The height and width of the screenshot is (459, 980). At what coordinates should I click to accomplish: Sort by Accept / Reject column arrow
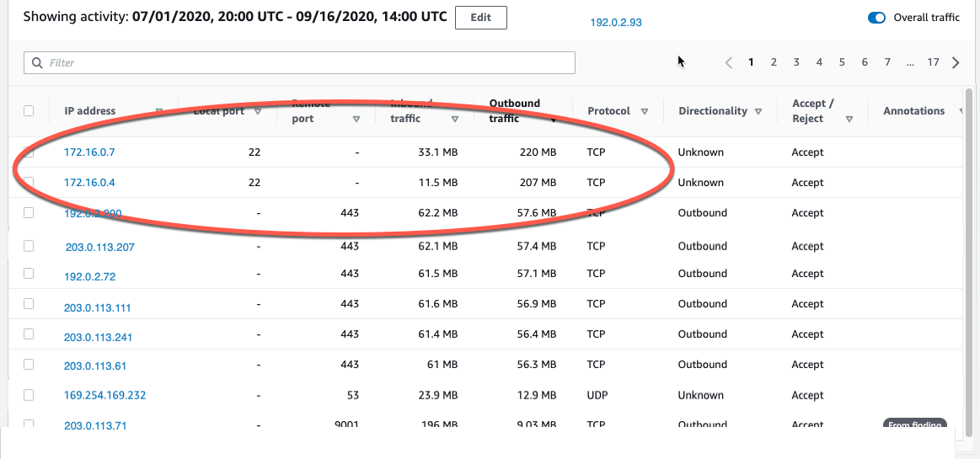pos(849,120)
